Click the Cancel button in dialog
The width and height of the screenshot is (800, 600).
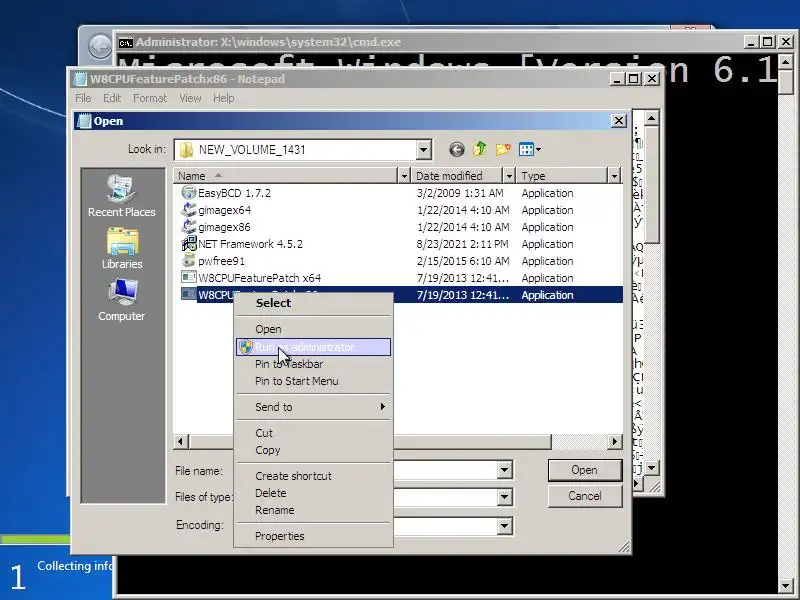(x=585, y=496)
